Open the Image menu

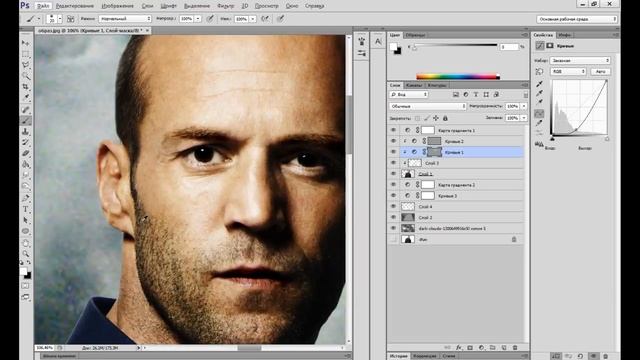click(x=118, y=6)
